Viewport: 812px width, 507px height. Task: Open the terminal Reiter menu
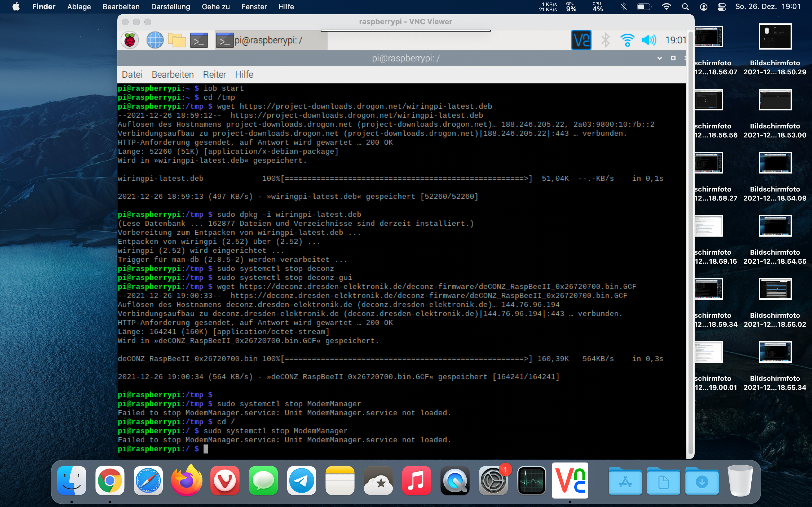(214, 74)
